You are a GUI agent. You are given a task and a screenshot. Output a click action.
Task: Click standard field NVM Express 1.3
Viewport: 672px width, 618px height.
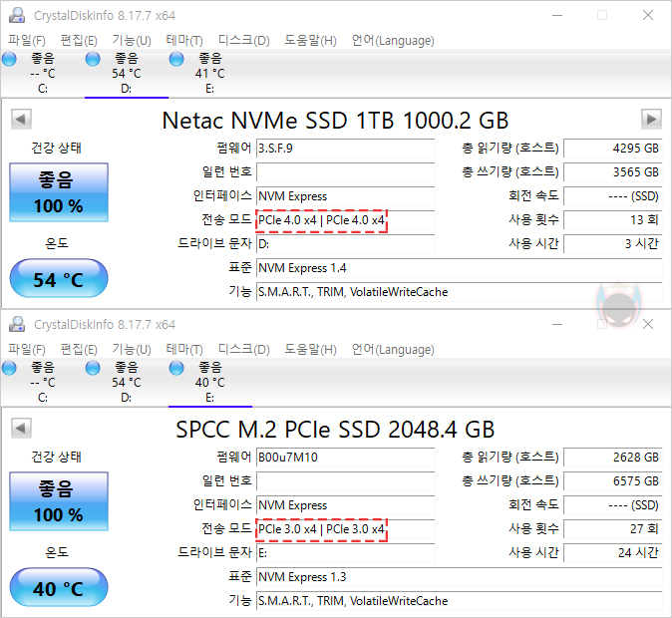tap(459, 577)
